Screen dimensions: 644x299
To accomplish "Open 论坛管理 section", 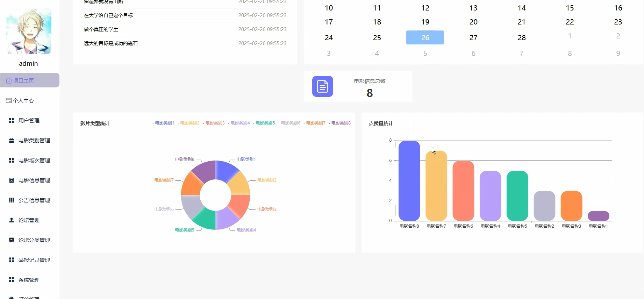I will 30,220.
